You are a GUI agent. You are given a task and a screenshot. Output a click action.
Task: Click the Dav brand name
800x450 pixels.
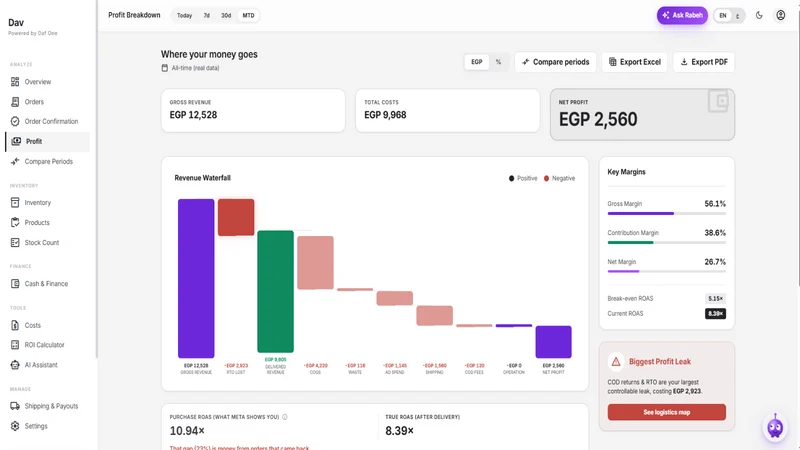[x=16, y=22]
